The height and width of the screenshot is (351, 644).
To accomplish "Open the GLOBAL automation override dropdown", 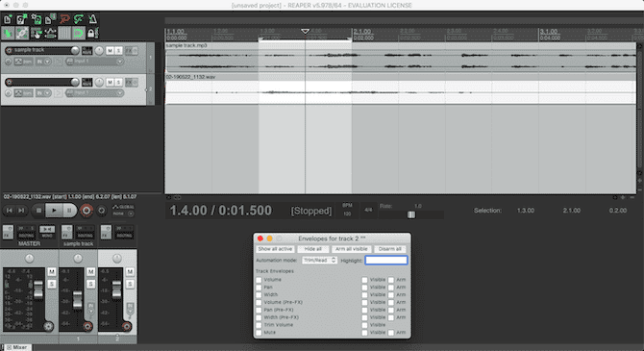I will coord(123,210).
